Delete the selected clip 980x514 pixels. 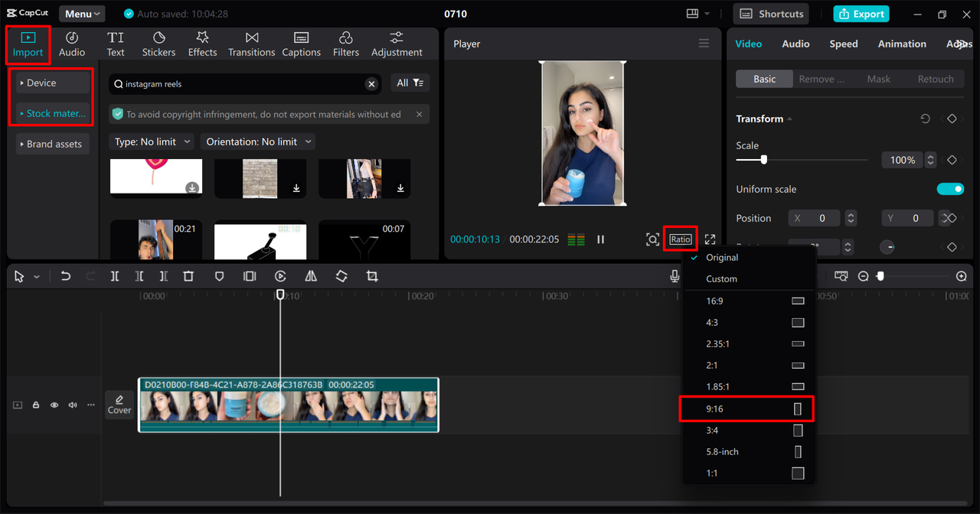[188, 276]
